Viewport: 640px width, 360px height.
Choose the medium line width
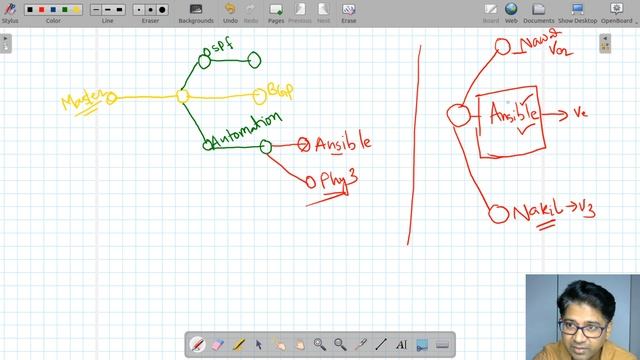pyautogui.click(x=107, y=9)
